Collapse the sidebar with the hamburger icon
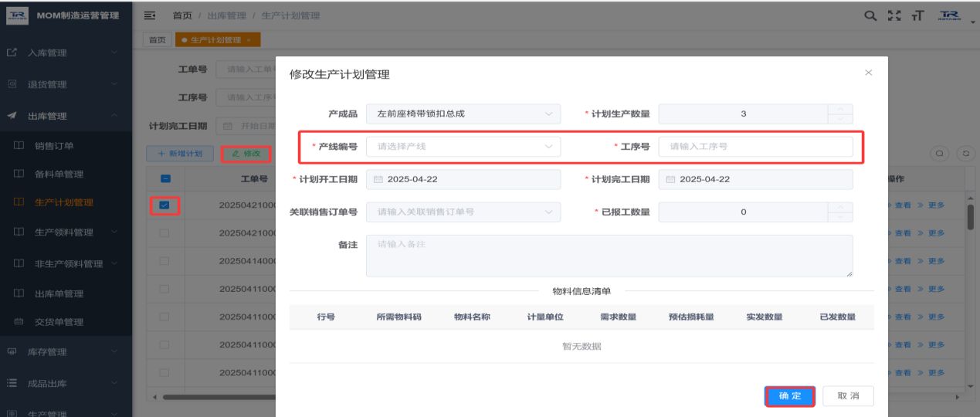The width and height of the screenshot is (980, 417). pos(150,15)
